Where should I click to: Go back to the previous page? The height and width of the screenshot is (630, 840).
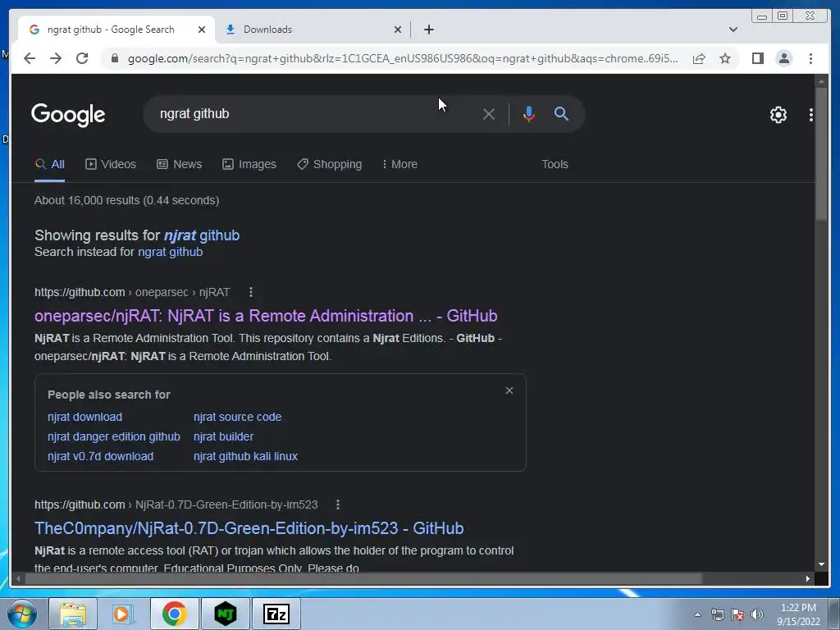click(x=30, y=58)
